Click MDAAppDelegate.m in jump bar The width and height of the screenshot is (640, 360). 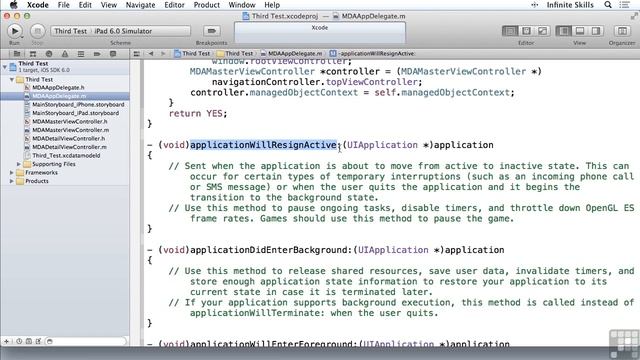pos(291,54)
